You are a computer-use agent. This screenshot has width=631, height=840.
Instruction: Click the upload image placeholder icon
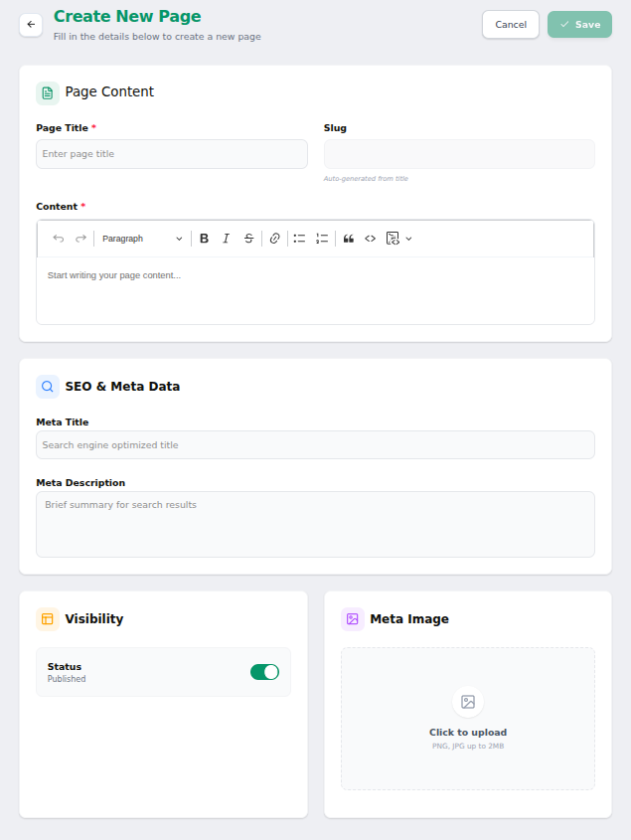(468, 702)
